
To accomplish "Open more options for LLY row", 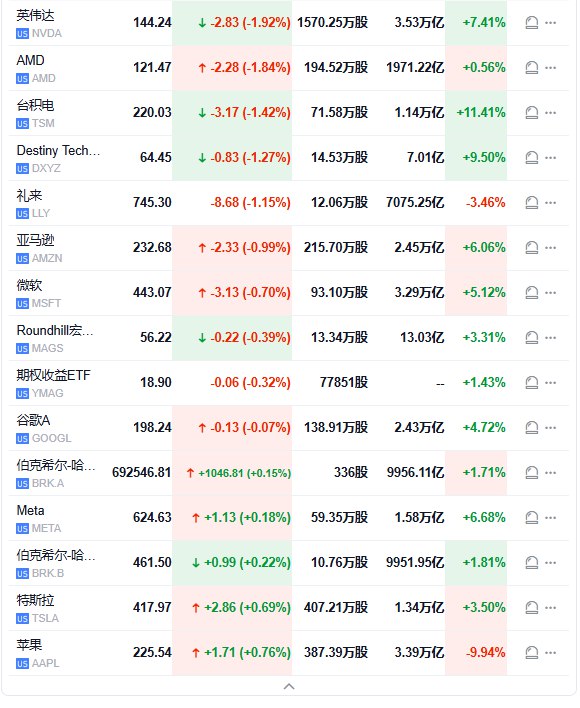I will coord(551,203).
